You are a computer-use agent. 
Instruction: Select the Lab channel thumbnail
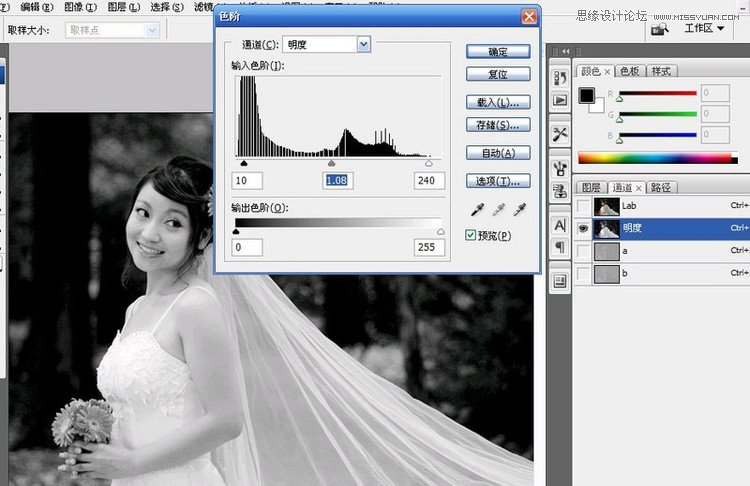point(607,206)
